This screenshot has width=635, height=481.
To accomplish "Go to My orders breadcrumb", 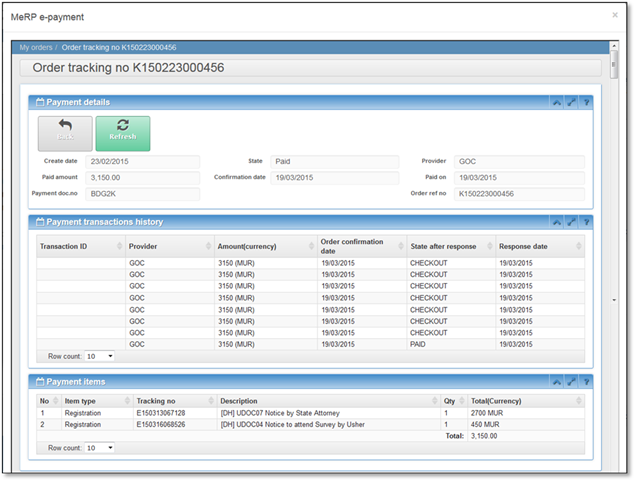I will coord(36,47).
